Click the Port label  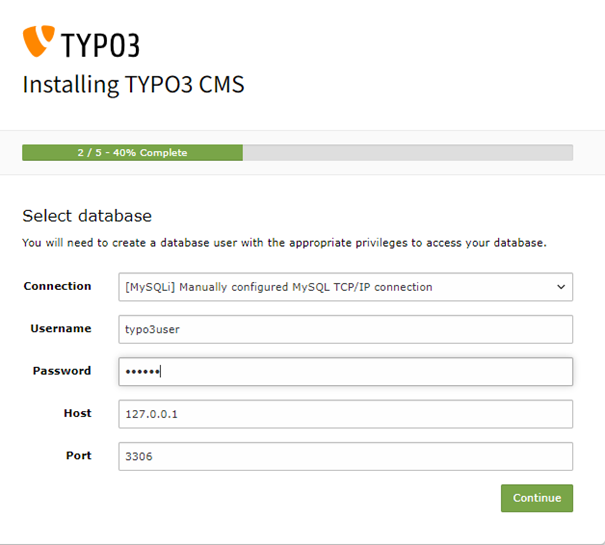(x=79, y=455)
